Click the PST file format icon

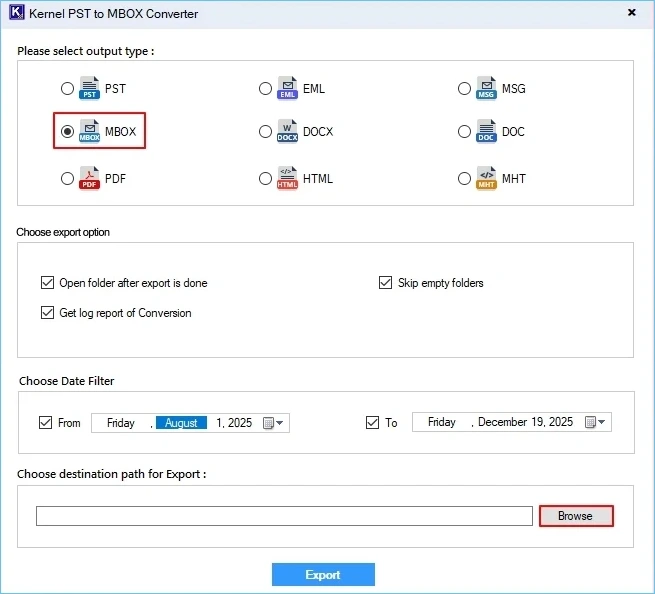point(89,88)
